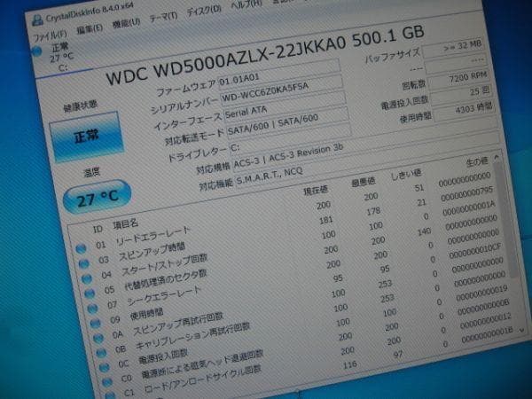Select the スピンアップ時間 attribute
This screenshot has height=399, width=532.
[x=152, y=252]
